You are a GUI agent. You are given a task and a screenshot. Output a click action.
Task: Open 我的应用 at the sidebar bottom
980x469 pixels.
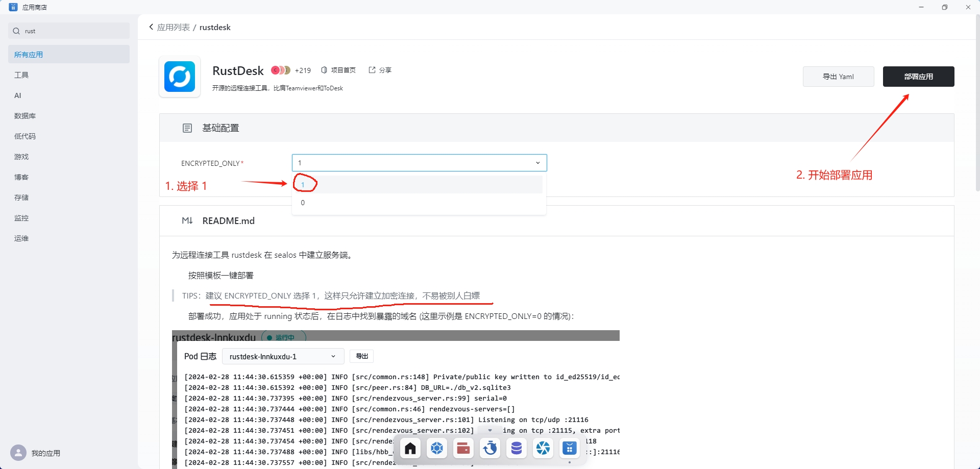pos(46,453)
